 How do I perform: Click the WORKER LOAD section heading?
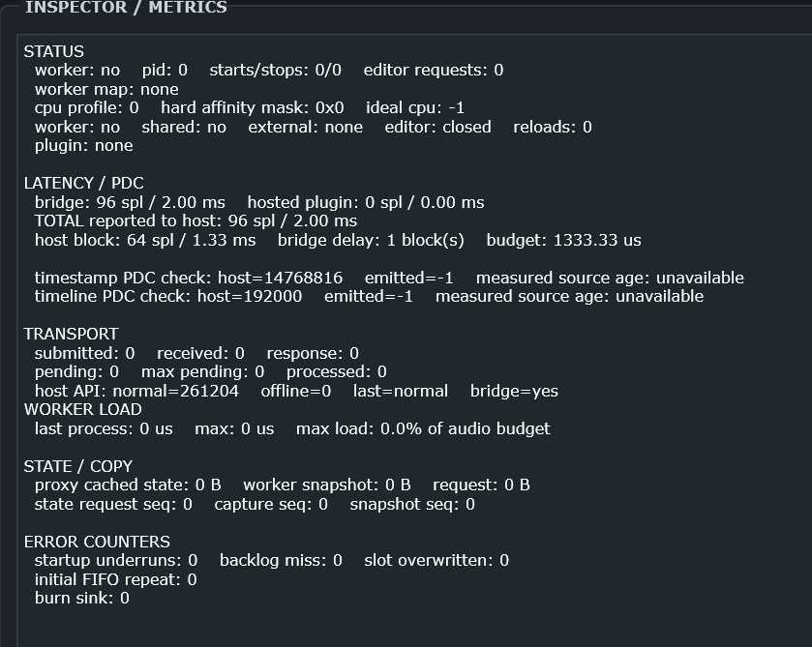(x=83, y=409)
